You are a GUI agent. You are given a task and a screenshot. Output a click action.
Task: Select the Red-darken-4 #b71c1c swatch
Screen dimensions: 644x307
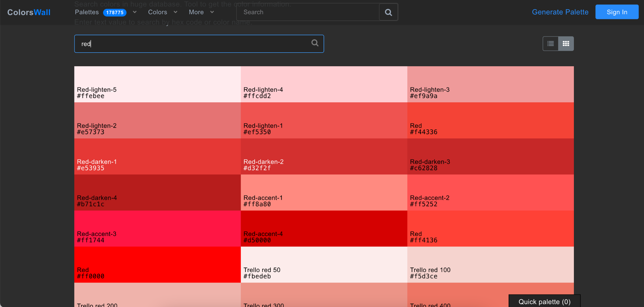point(157,192)
